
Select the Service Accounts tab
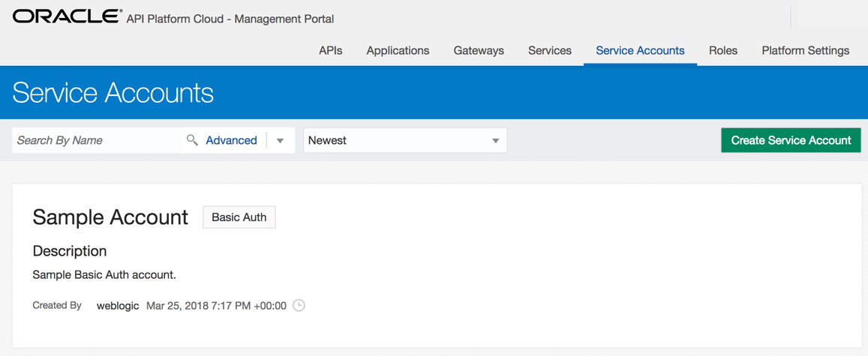[640, 51]
